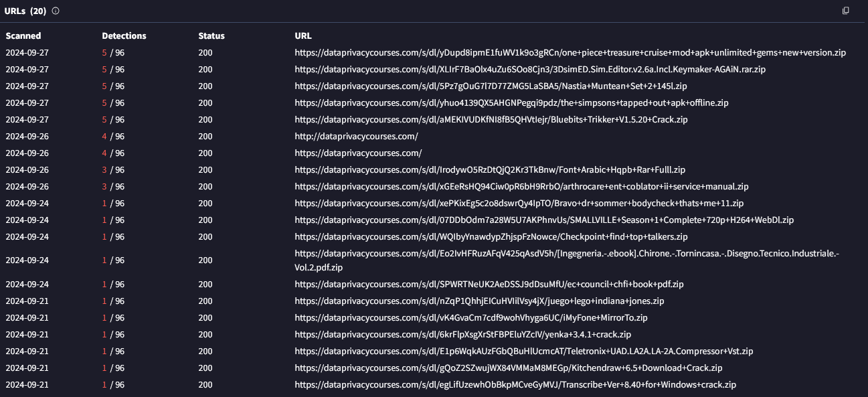Click the URL column header
Viewport: 868px width, 397px height.
point(303,36)
